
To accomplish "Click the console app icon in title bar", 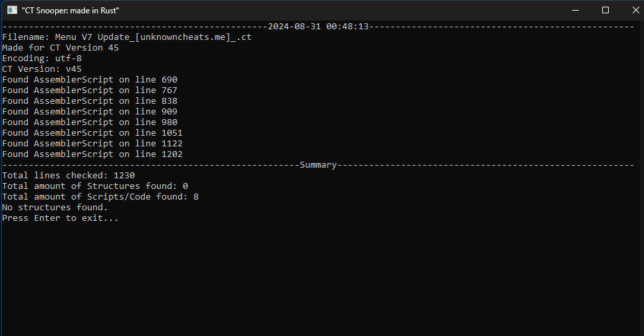I will [x=12, y=10].
